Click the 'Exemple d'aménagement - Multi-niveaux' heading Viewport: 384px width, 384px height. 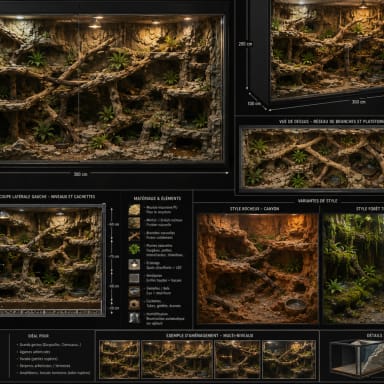210,335
